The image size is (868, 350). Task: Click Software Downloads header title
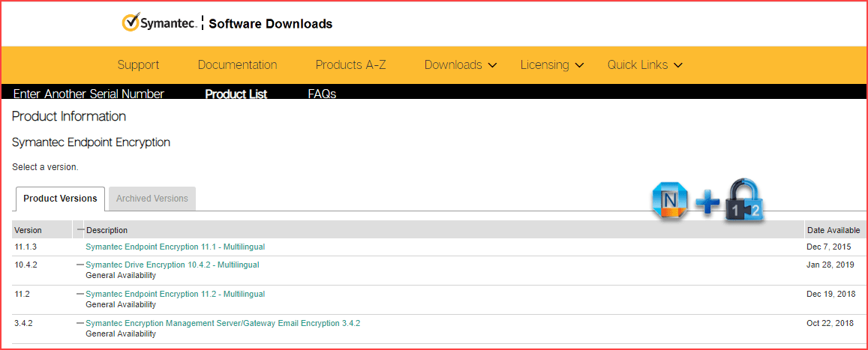(270, 24)
